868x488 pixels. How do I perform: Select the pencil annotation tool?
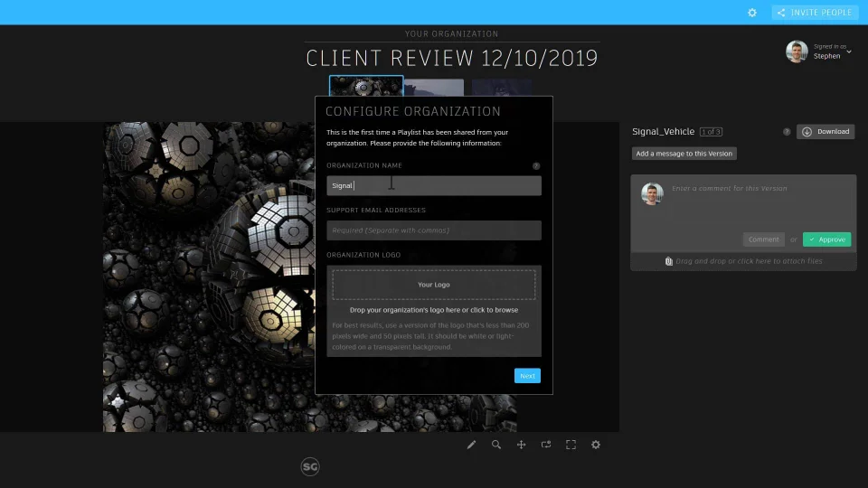click(x=471, y=445)
